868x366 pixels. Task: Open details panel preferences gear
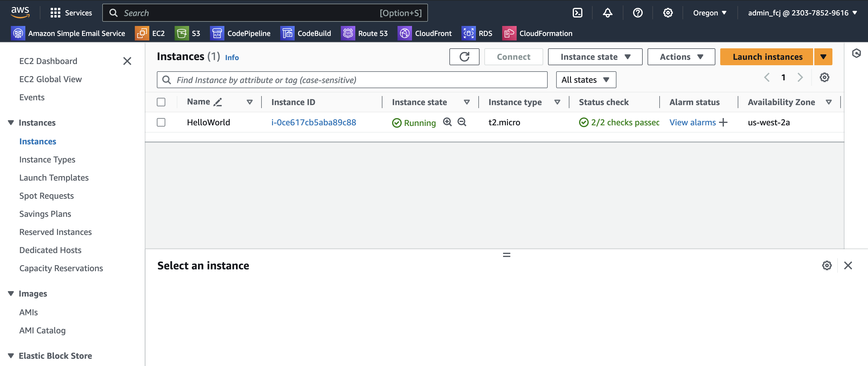click(827, 265)
